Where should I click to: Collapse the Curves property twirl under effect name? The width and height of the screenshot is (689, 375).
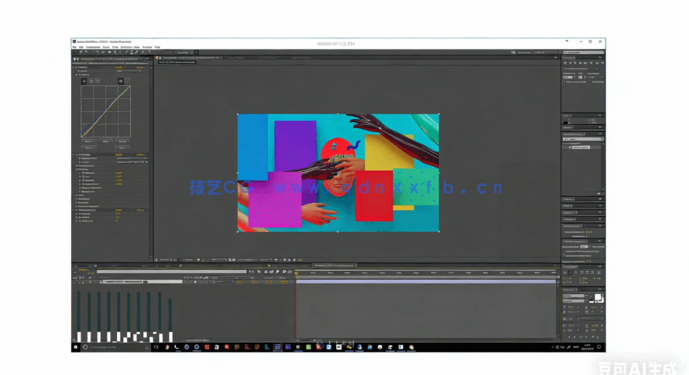(x=76, y=75)
